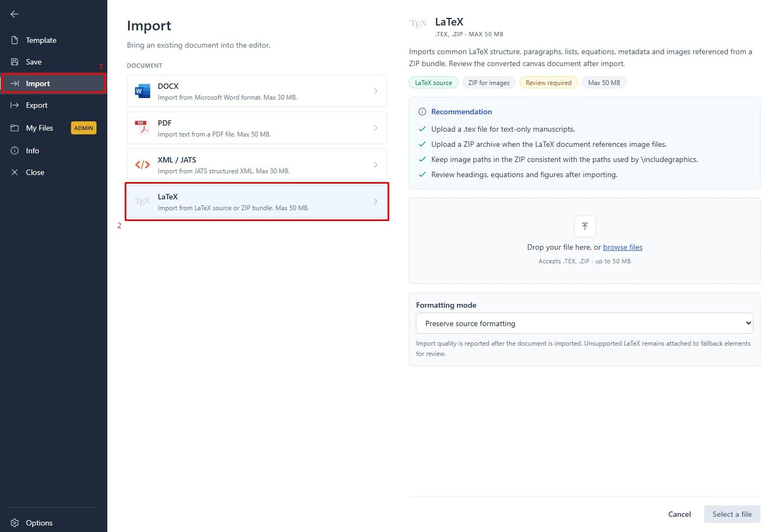Click the Export arrow icon

[x=15, y=105]
